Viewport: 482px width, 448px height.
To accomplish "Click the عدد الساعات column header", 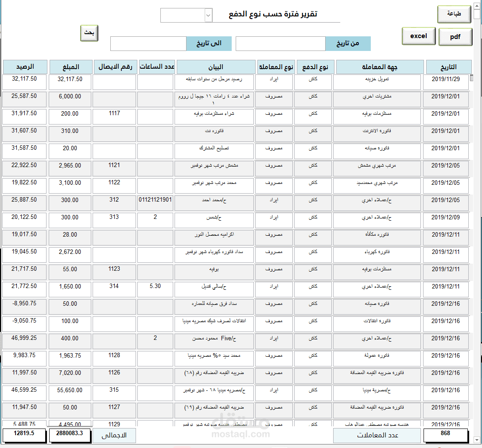I will [157, 67].
